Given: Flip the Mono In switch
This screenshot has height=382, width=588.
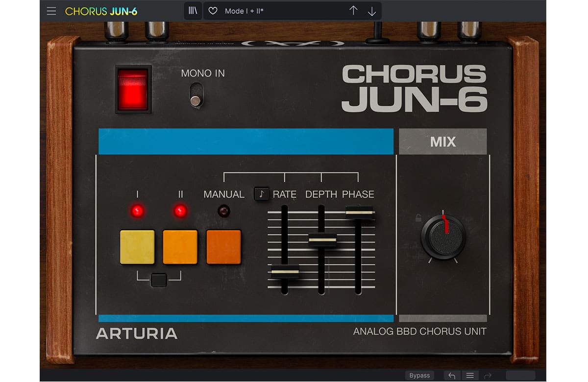Looking at the screenshot, I should pyautogui.click(x=196, y=95).
